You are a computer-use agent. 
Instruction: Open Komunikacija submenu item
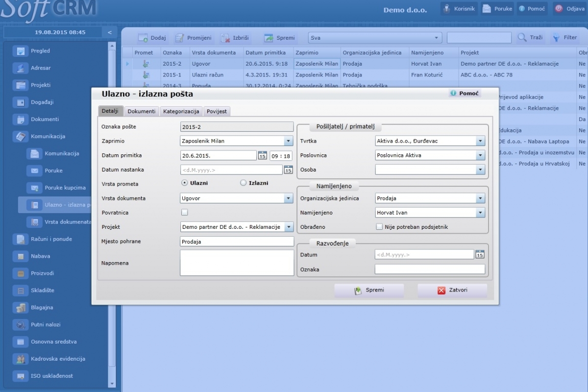(x=62, y=154)
